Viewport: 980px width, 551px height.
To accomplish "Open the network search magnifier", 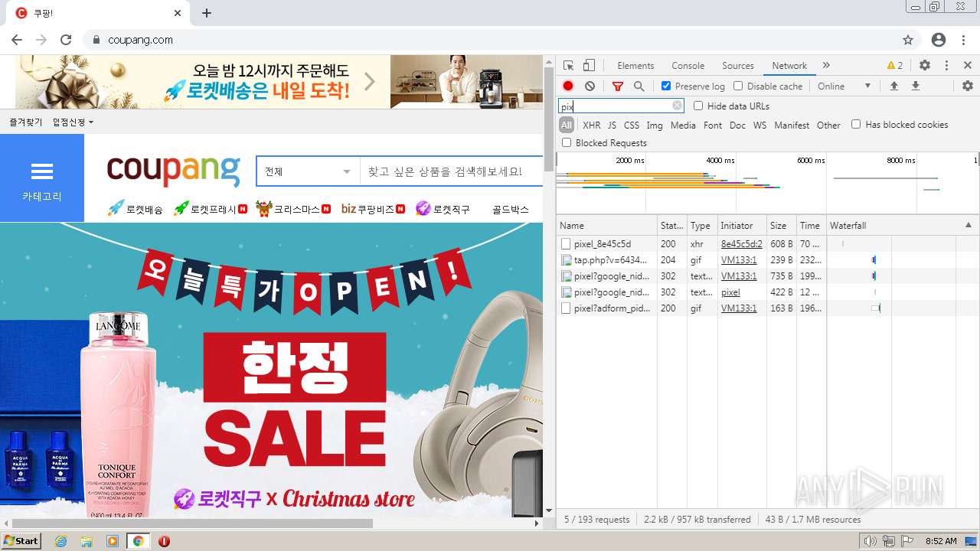I will 639,86.
